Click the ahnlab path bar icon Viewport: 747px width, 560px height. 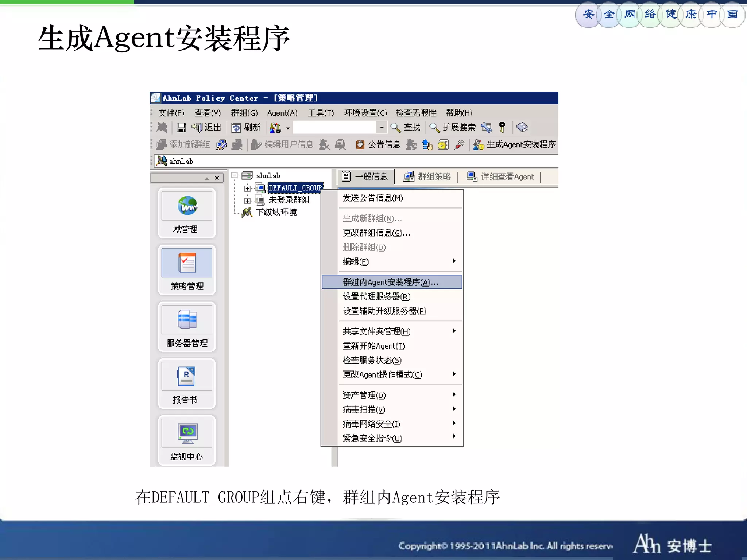(x=162, y=161)
